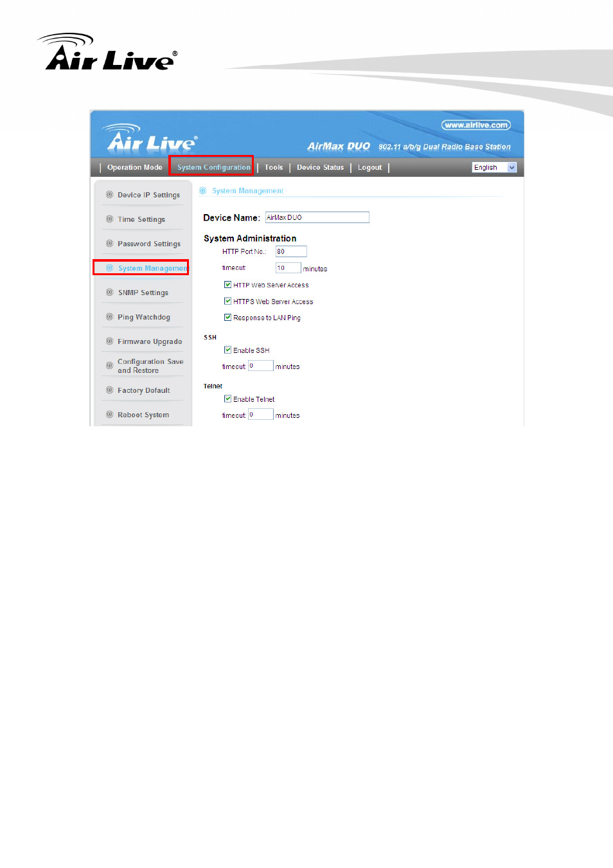Click the bullet icon beside Device IP Settings
This screenshot has width=613, height=868.
[109, 195]
